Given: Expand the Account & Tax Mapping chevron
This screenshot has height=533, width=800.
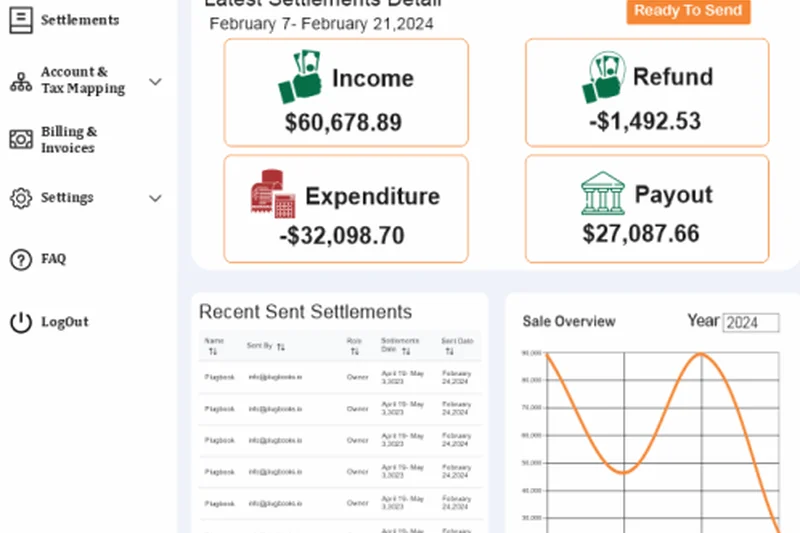Looking at the screenshot, I should coord(155,82).
